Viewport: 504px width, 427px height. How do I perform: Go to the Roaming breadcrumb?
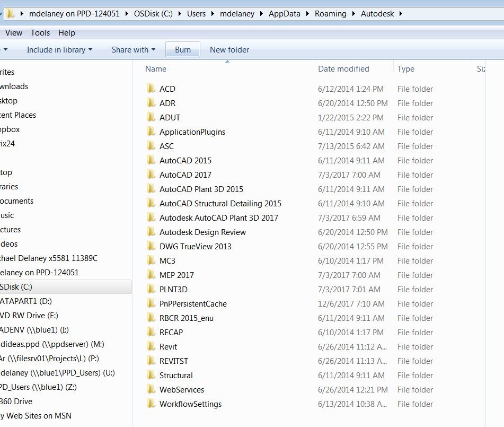[330, 13]
